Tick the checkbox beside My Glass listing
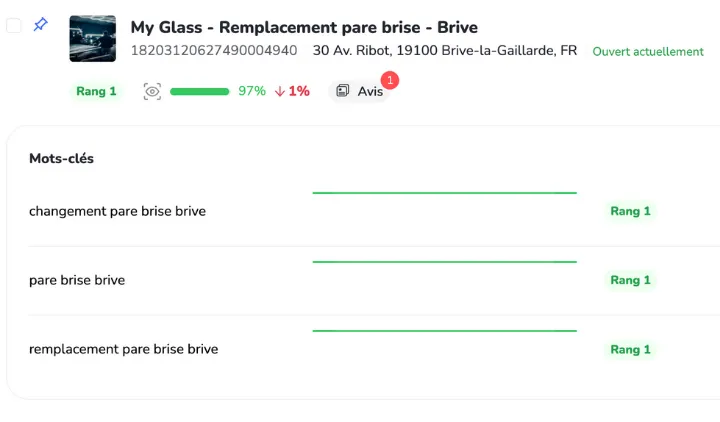The height and width of the screenshot is (422, 720). pos(14,26)
